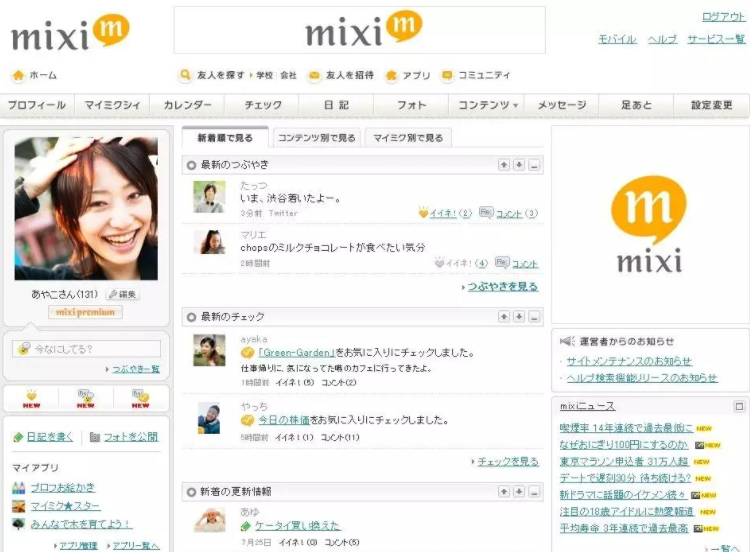
Task: Click イイネ! heart on マリエ's post
Action: 439,263
